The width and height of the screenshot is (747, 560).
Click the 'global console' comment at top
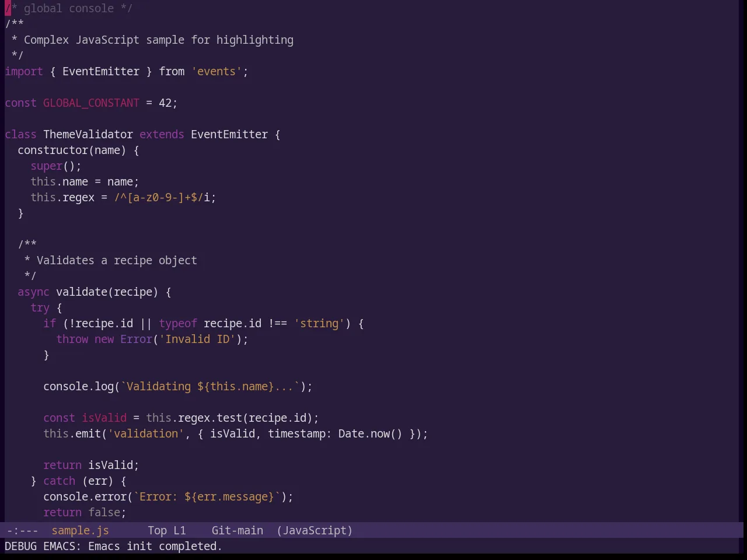click(x=69, y=9)
